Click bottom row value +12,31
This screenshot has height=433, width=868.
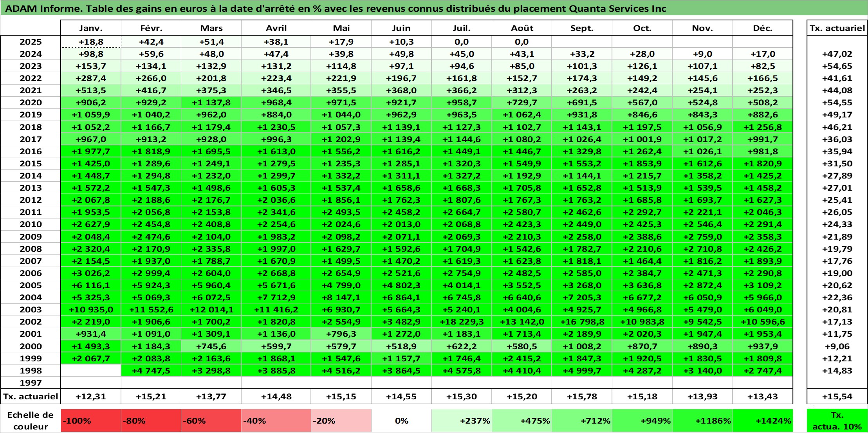pos(91,397)
